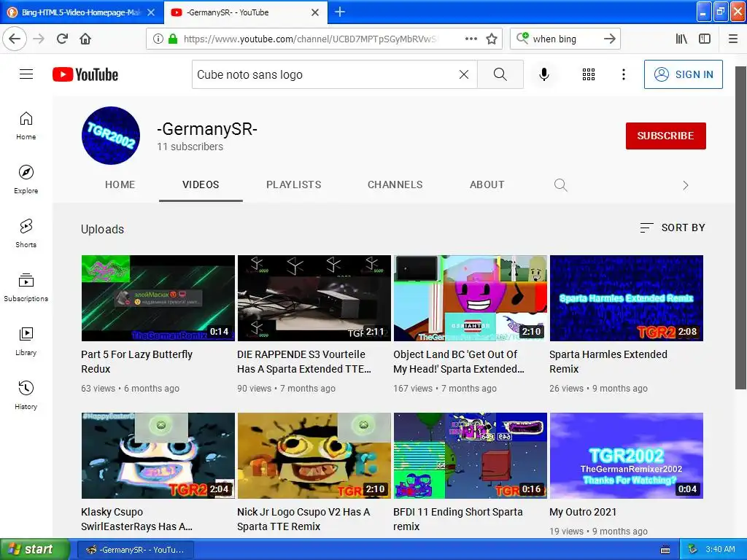Click the green padlock security icon
Viewport: 747px width, 560px height.
[173, 39]
